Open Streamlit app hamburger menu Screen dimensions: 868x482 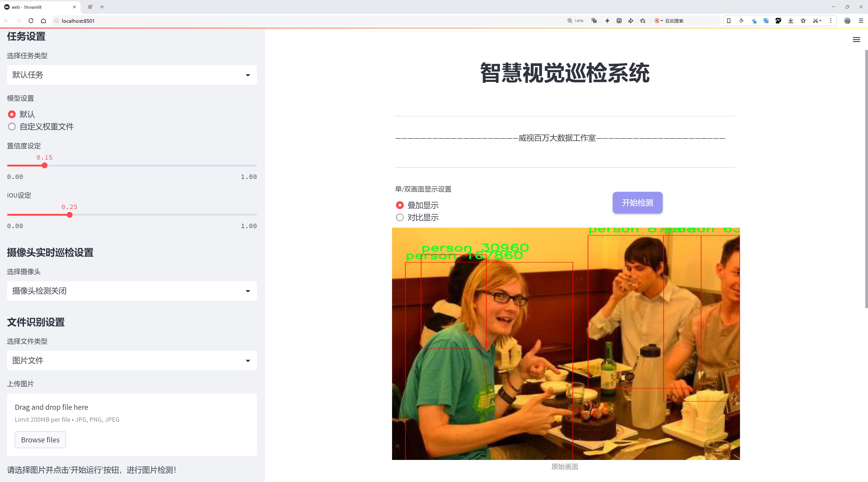(x=856, y=40)
